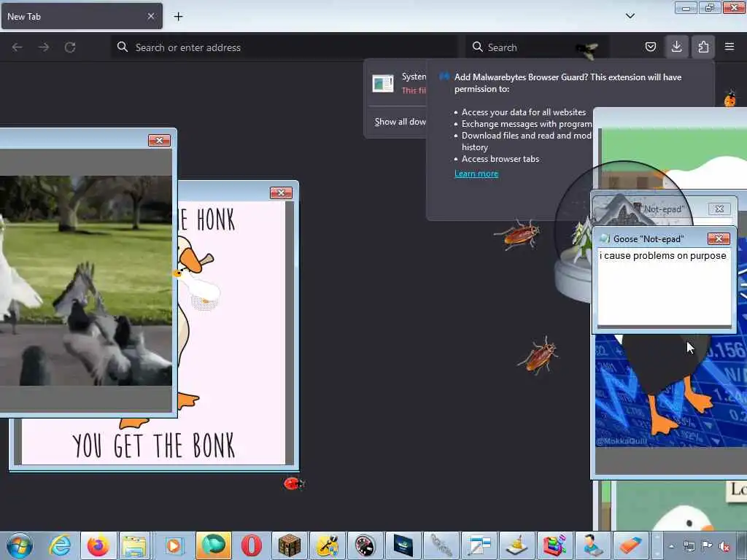This screenshot has height=560, width=747.
Task: Reload the page with the refresh icon
Action: pos(70,47)
